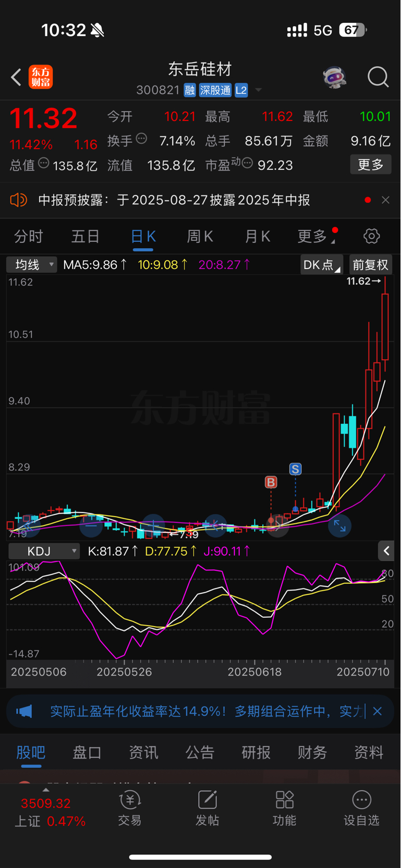Switch to 盘口 tab

(87, 752)
